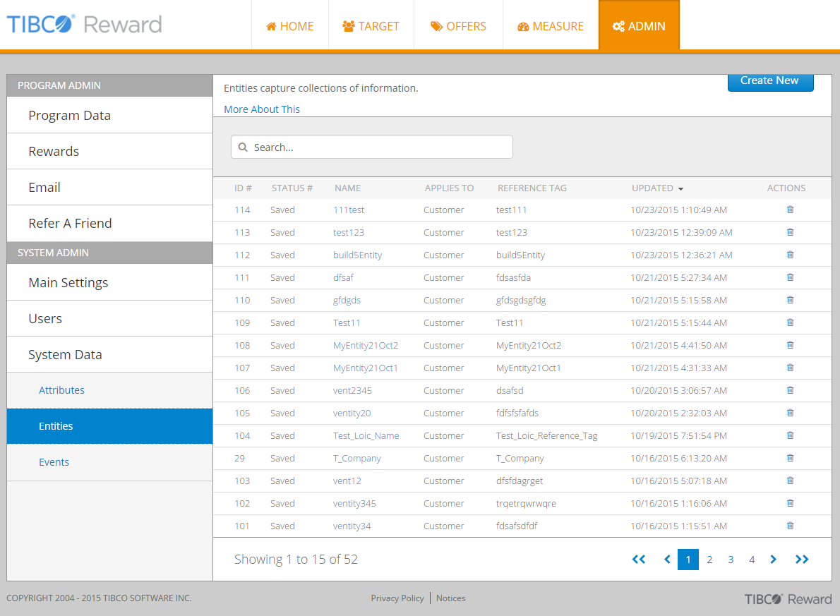Click trash icon for build5Entity row
This screenshot has height=616, width=840.
(x=790, y=255)
